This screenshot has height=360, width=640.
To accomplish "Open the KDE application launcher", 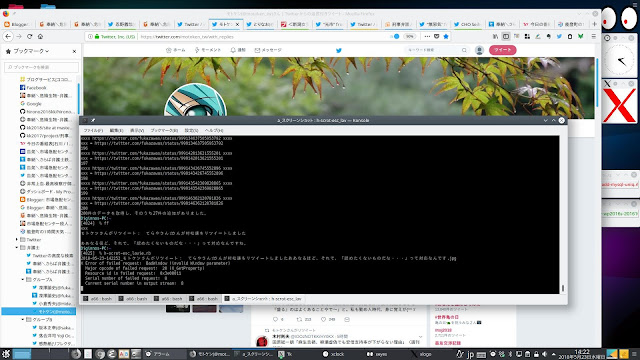I will (6, 354).
